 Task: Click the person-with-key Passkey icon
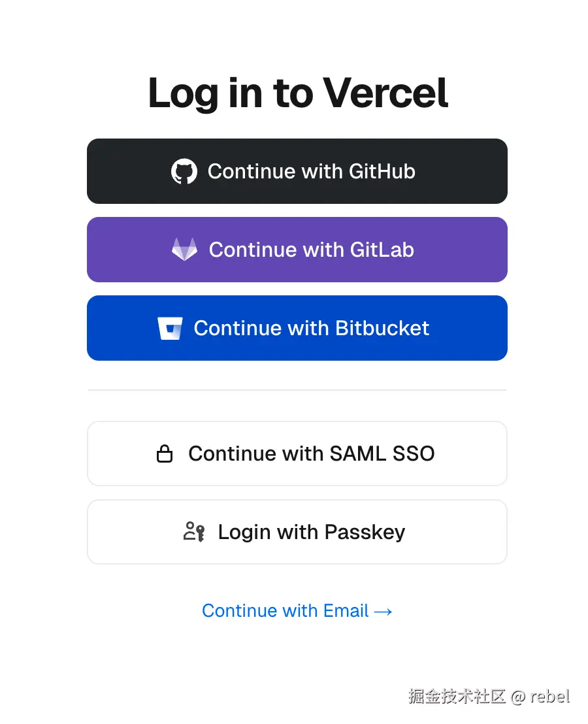tap(194, 532)
